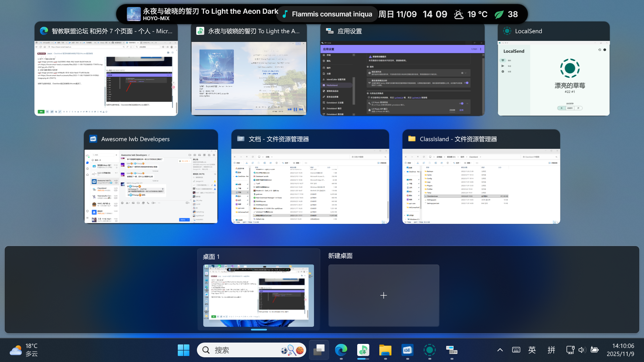Open the touch keyboard tray icon
This screenshot has width=644, height=362.
[516, 350]
